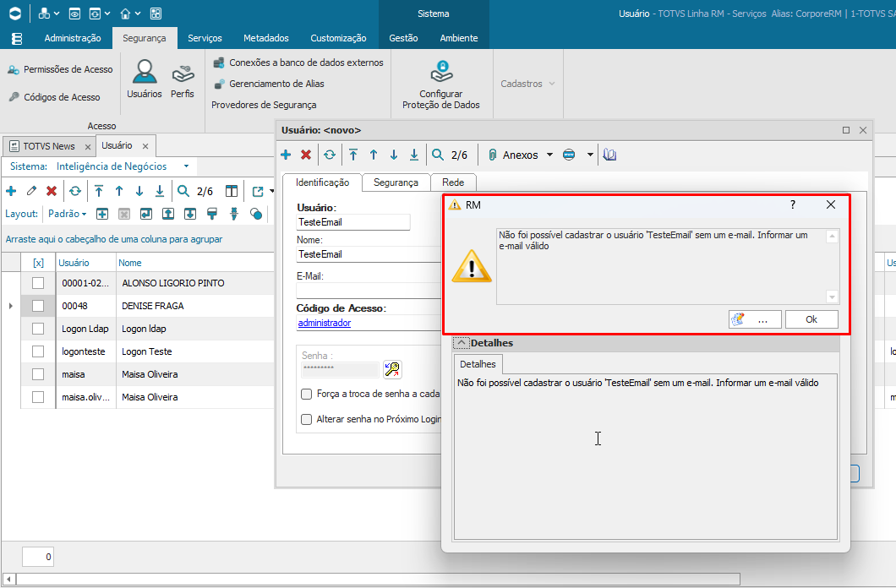Click the magnifier icon in the user list toolbar
896x588 pixels.
tap(183, 191)
